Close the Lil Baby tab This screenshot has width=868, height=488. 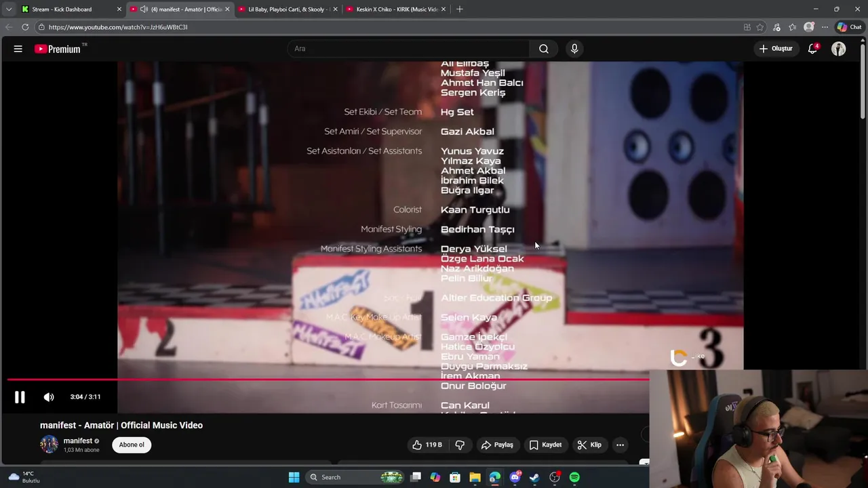(336, 9)
